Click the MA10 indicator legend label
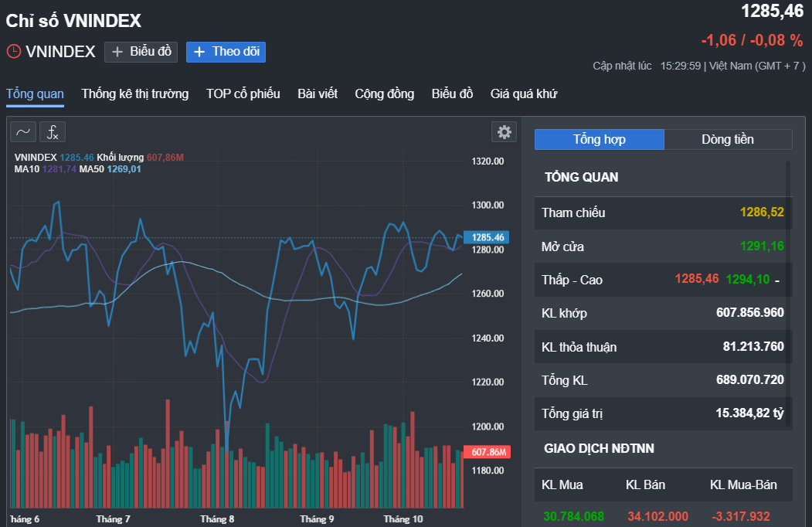 pos(28,169)
